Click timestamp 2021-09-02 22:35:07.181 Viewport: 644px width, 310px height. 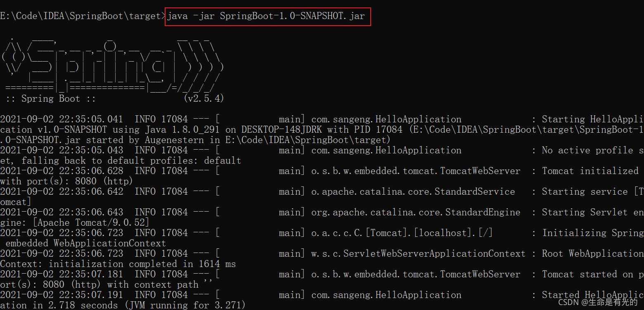62,274
